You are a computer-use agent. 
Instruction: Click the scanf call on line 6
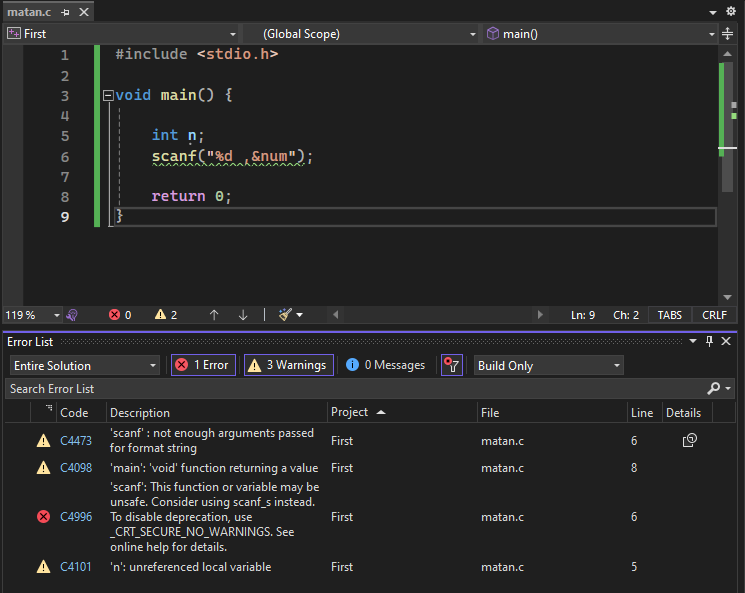232,156
